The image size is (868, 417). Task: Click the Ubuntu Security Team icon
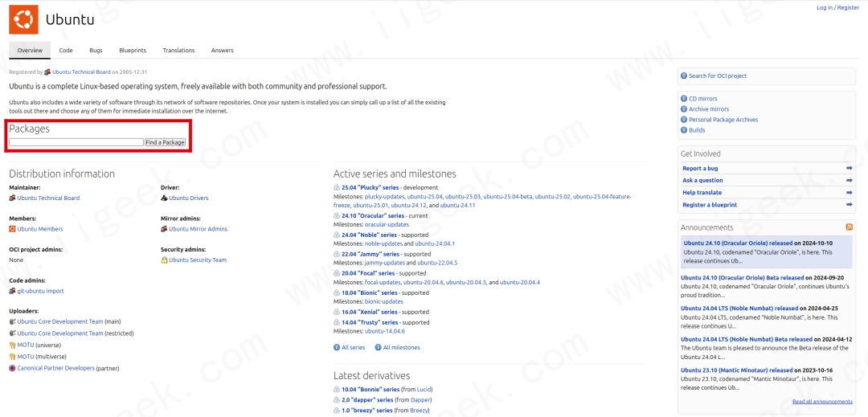click(x=164, y=260)
